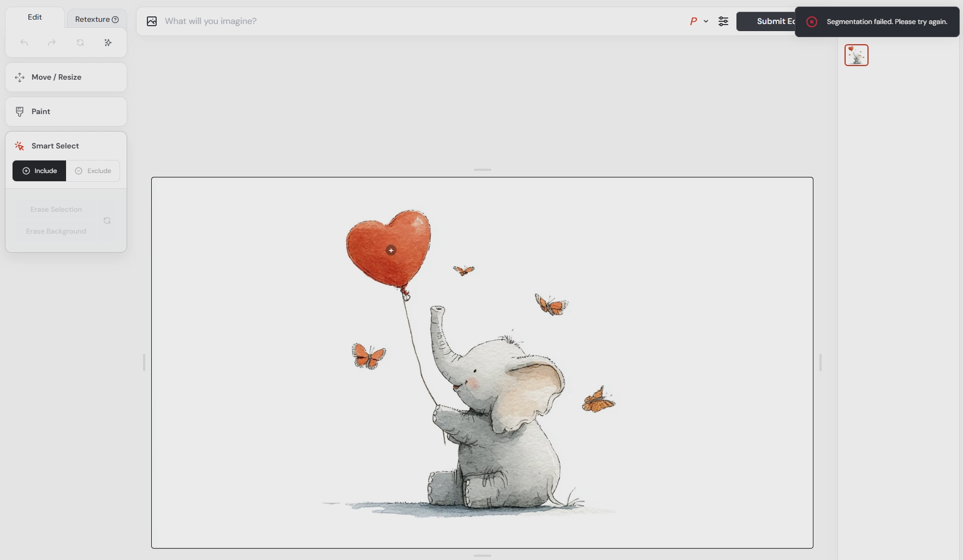Enable Include mode in Smart Select
The height and width of the screenshot is (560, 963).
(39, 170)
